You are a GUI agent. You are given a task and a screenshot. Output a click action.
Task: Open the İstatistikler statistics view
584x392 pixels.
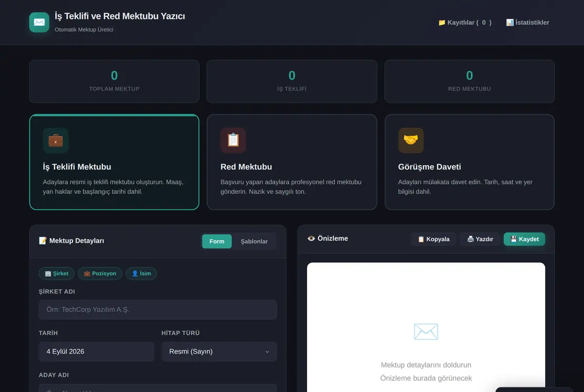pyautogui.click(x=528, y=22)
